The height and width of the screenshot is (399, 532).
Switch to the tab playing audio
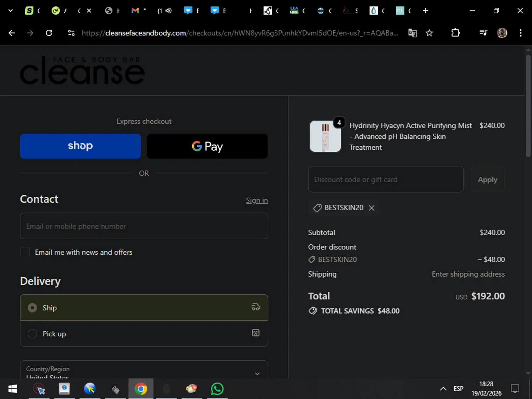coord(164,11)
